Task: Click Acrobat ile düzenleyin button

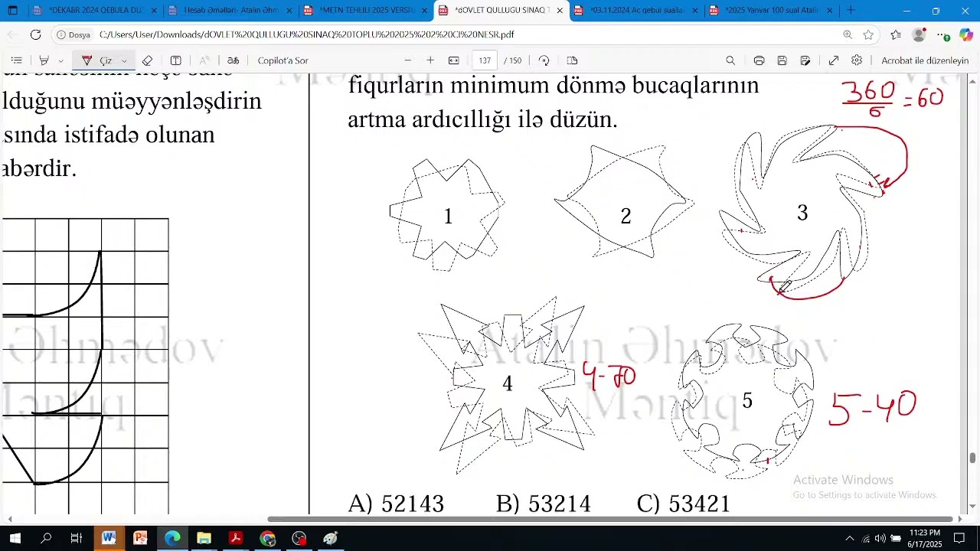Action: 925,60
